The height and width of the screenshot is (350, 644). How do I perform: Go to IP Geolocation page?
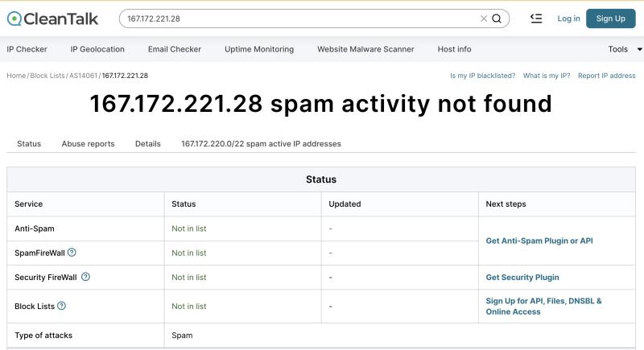point(97,49)
